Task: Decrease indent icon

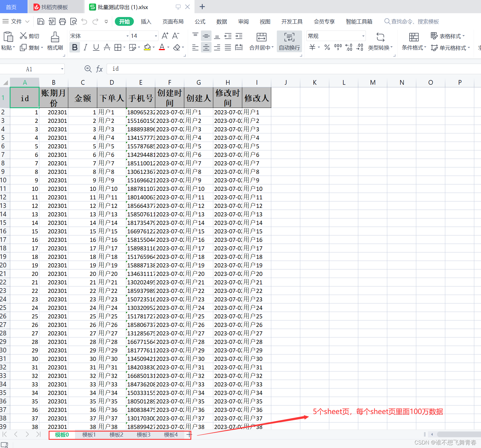Action: point(228,36)
